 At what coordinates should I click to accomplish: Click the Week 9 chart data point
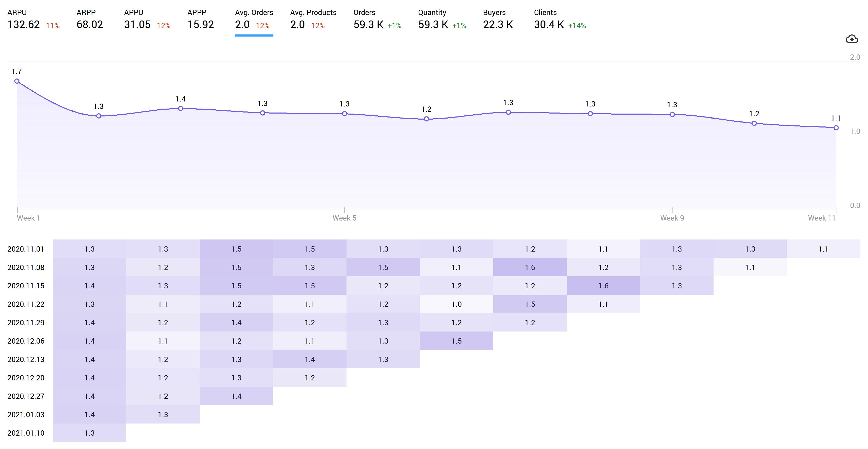672,114
